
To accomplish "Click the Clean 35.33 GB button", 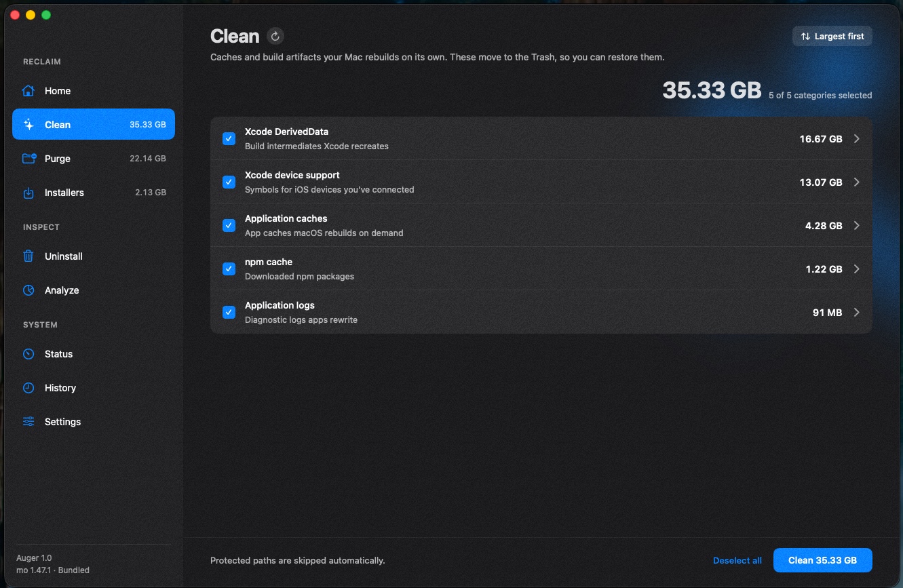I will click(x=822, y=560).
